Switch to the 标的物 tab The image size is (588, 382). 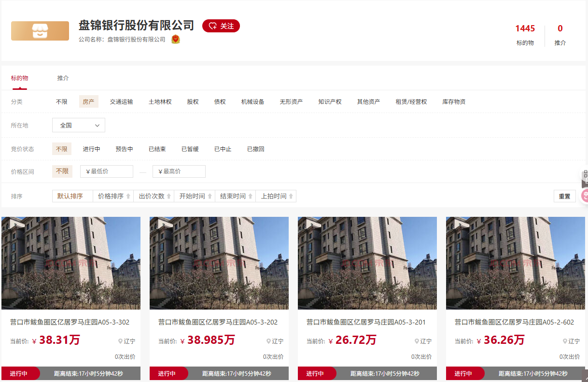pos(20,78)
